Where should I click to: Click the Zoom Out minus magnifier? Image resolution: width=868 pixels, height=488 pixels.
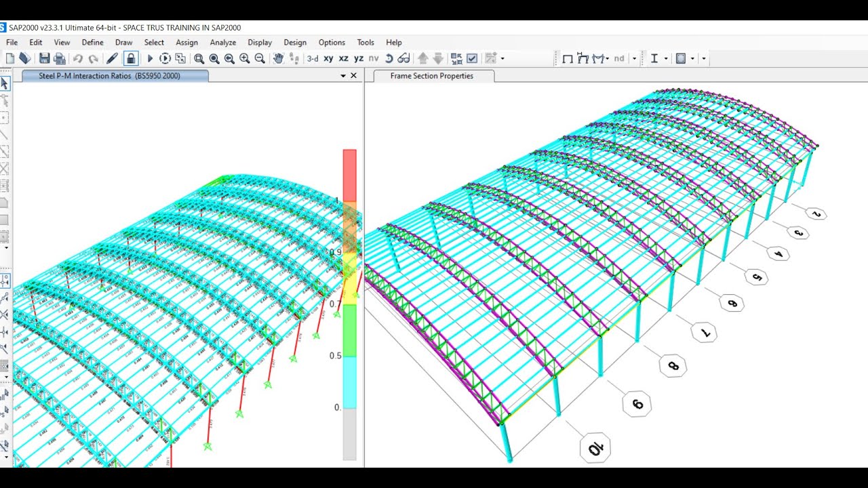click(260, 58)
